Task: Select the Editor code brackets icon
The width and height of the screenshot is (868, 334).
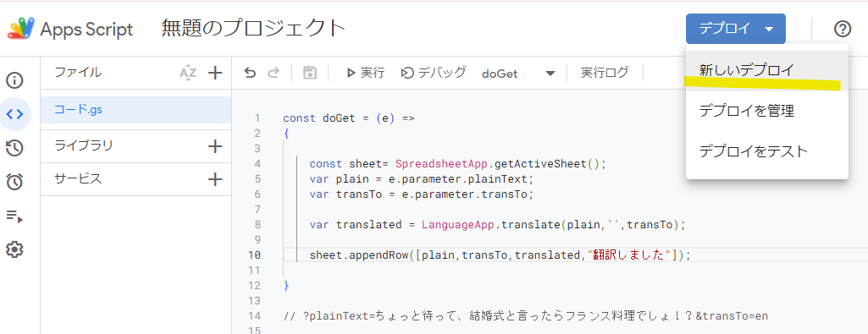Action: point(14,114)
